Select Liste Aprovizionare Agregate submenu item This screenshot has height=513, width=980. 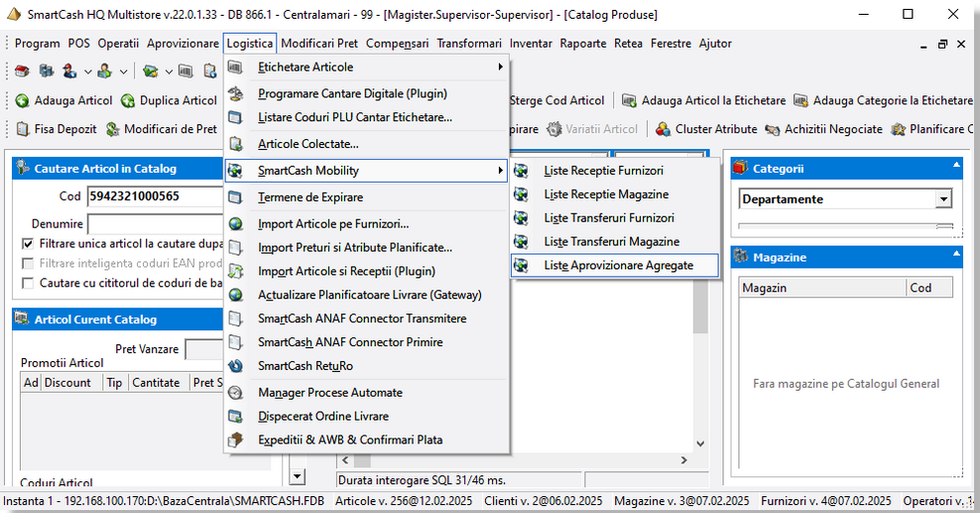click(x=614, y=266)
